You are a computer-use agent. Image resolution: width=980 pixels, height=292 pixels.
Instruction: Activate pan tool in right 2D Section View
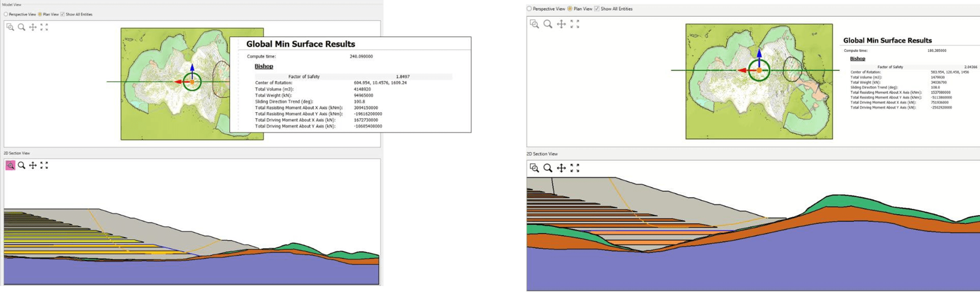(x=561, y=168)
